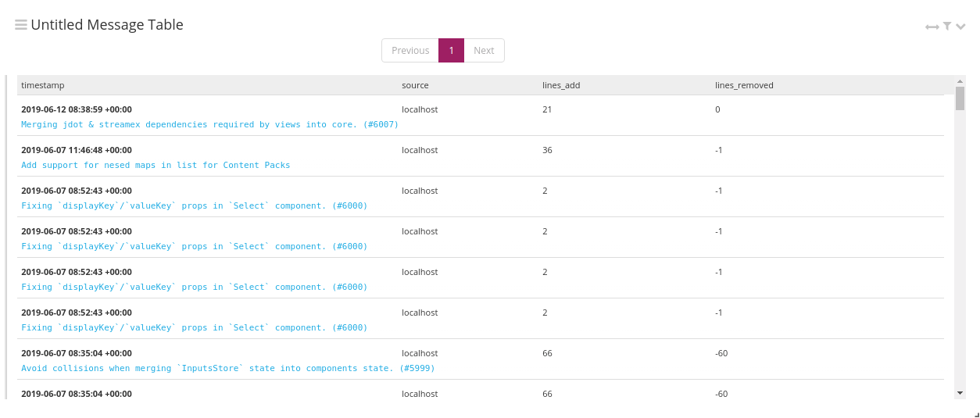This screenshot has width=980, height=418.
Task: Expand the widget actions chevron menu
Action: [961, 27]
